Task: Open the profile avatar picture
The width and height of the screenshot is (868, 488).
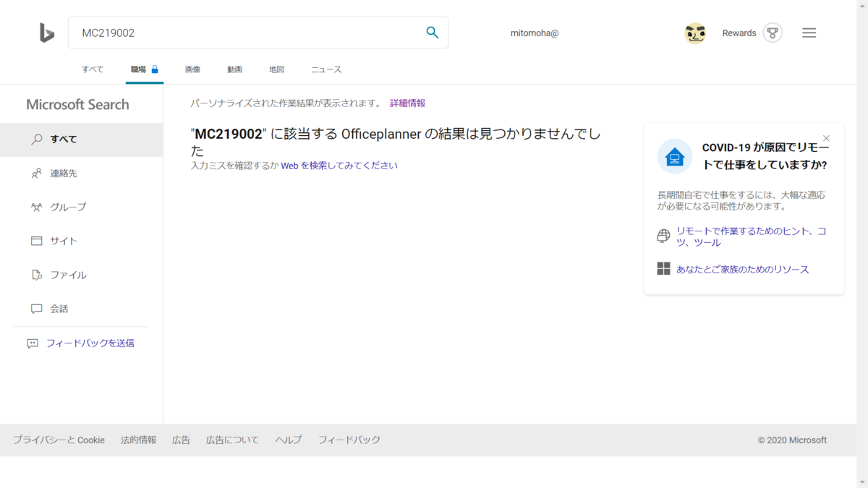Action: tap(695, 33)
